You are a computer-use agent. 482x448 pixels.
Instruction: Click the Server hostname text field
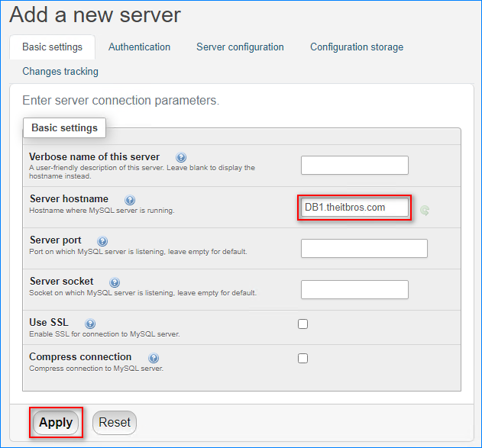coord(354,208)
